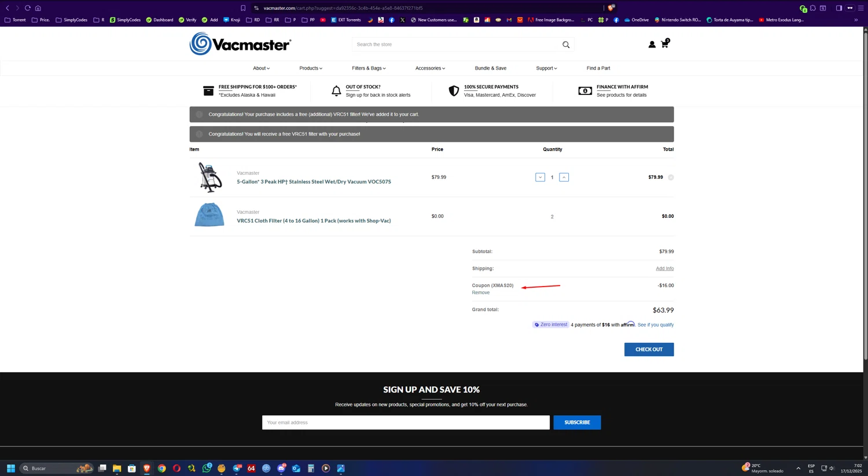The height and width of the screenshot is (476, 868).
Task: Click the 4 payments of $16 text
Action: pos(590,325)
